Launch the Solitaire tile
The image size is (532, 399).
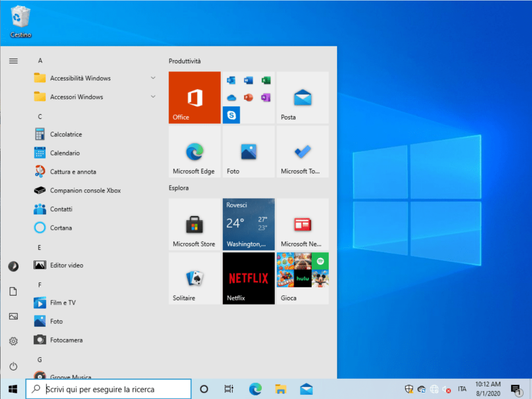[194, 278]
